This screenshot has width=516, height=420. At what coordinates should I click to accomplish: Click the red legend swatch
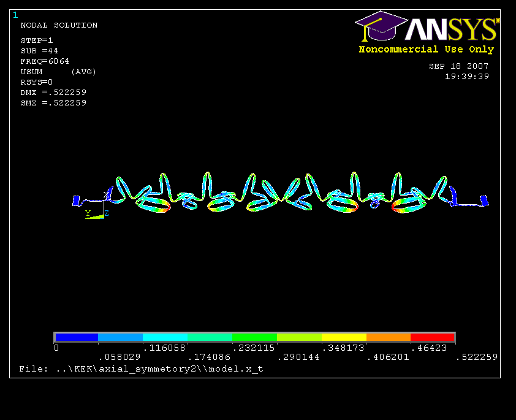point(433,337)
